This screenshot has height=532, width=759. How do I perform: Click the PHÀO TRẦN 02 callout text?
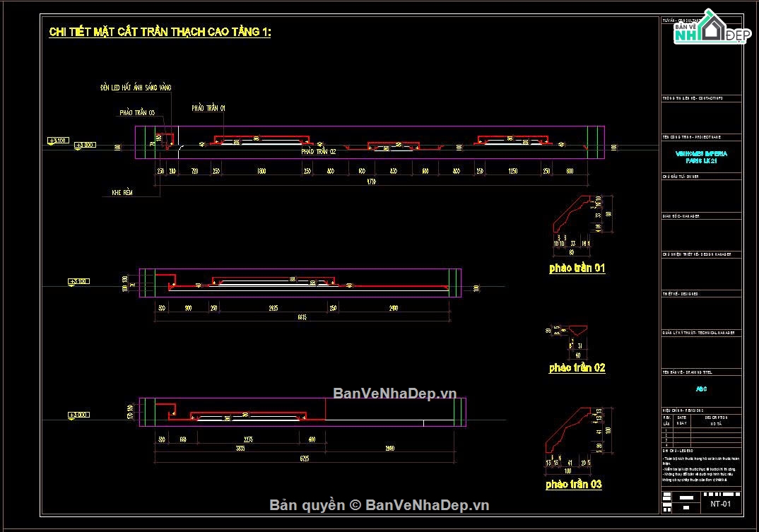point(319,151)
